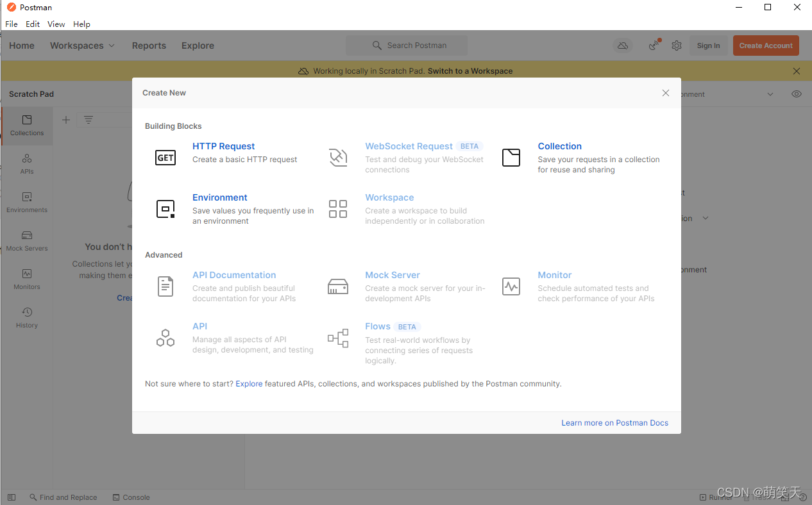Click Switch to a Workspace link
812x505 pixels.
(470, 71)
